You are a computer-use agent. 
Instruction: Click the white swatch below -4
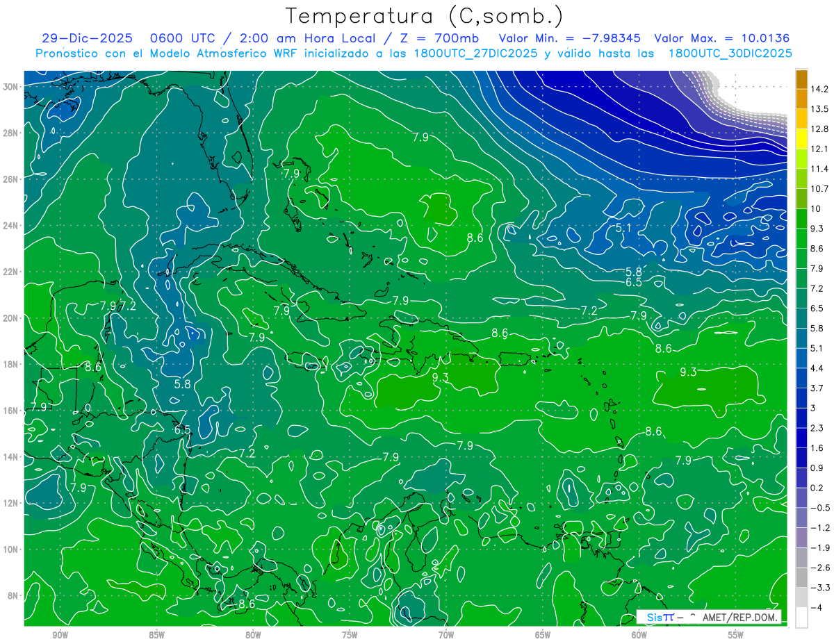[x=801, y=617]
